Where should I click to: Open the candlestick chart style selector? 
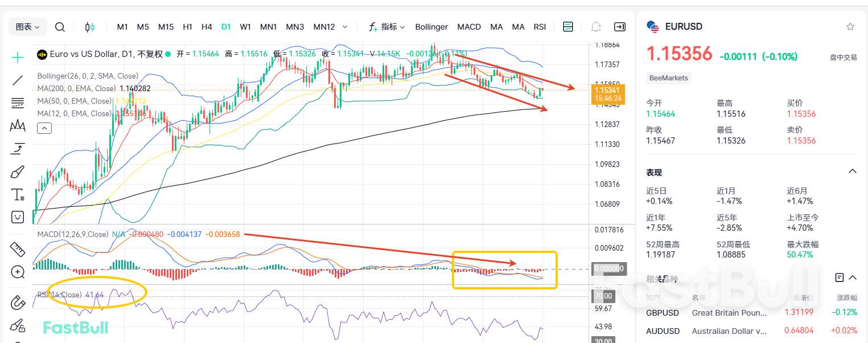pos(89,27)
